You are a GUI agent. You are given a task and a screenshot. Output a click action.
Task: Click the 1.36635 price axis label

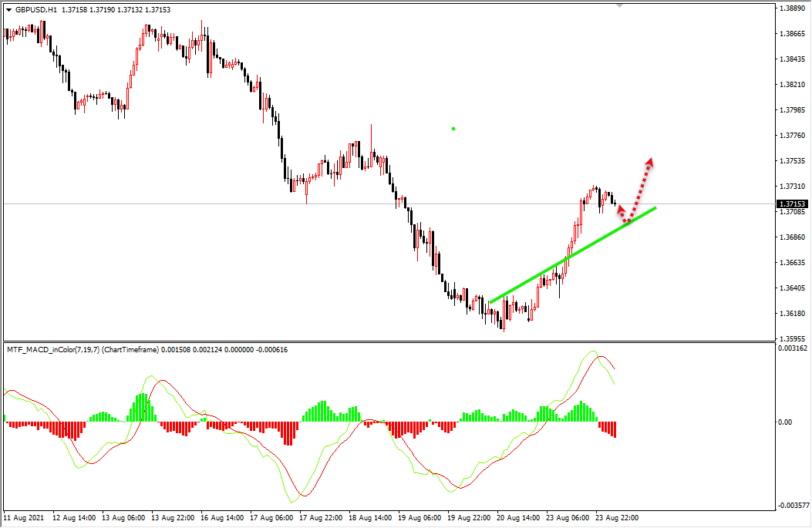[x=793, y=262]
